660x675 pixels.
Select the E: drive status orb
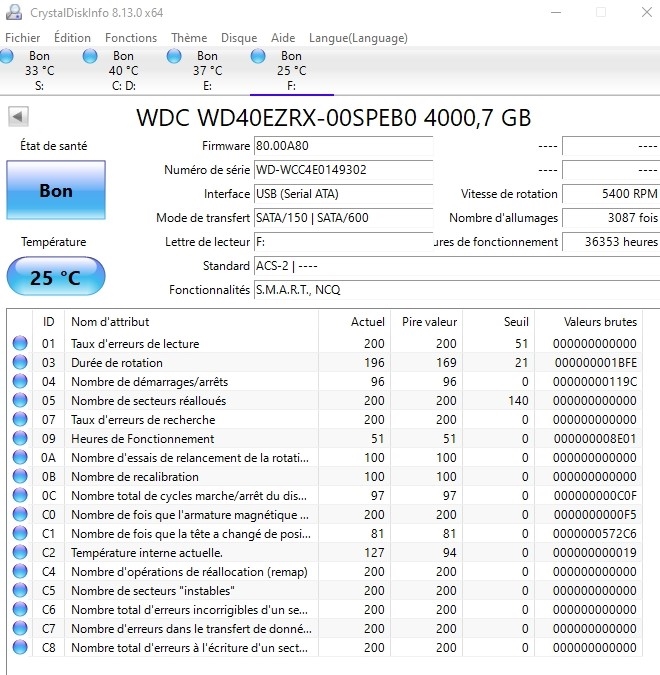tap(175, 56)
